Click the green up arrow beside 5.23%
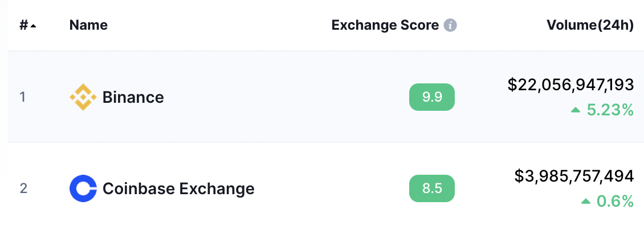This screenshot has height=233, width=644. pos(576,110)
